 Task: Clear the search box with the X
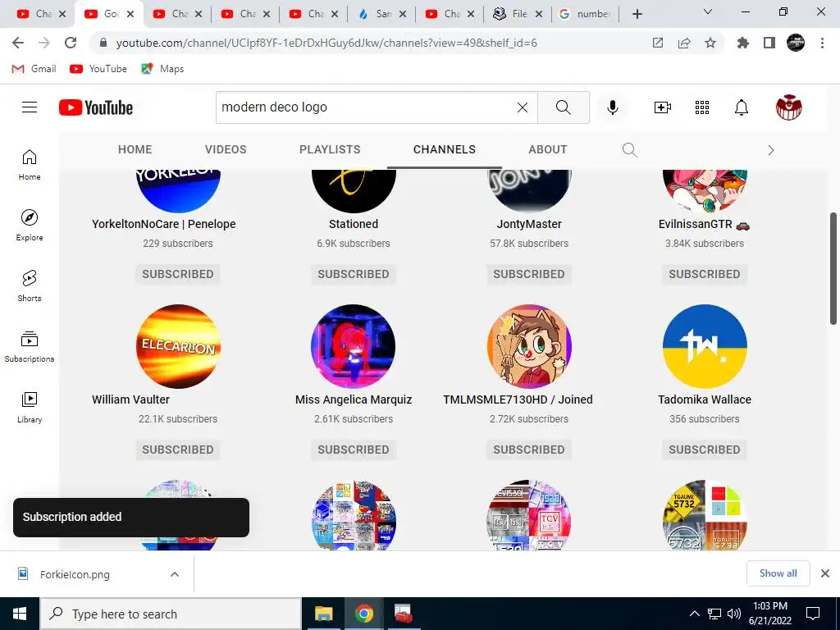click(523, 107)
